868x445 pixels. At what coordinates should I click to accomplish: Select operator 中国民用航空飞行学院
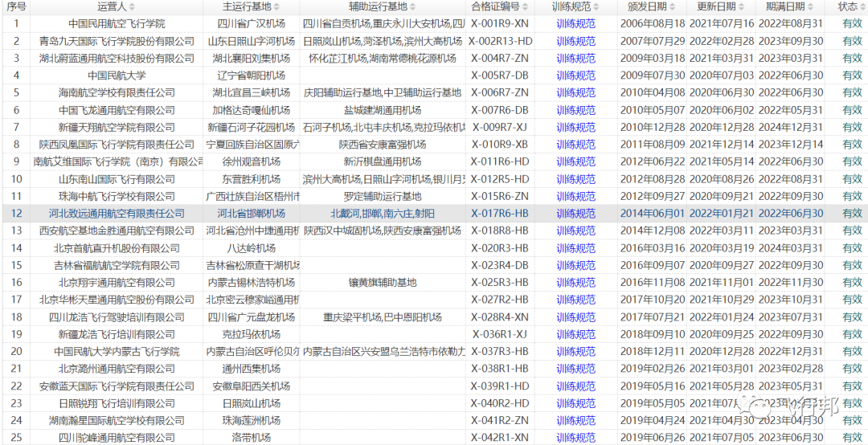point(117,24)
